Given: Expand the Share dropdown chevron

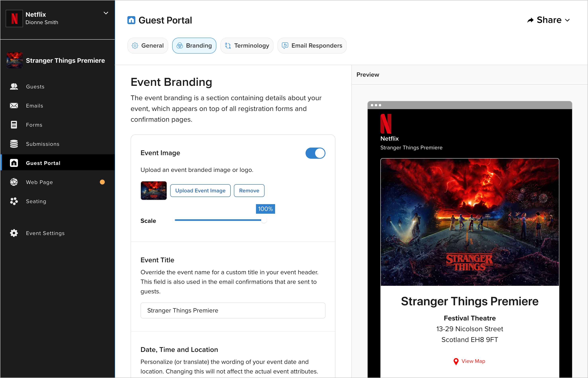Looking at the screenshot, I should click(567, 20).
